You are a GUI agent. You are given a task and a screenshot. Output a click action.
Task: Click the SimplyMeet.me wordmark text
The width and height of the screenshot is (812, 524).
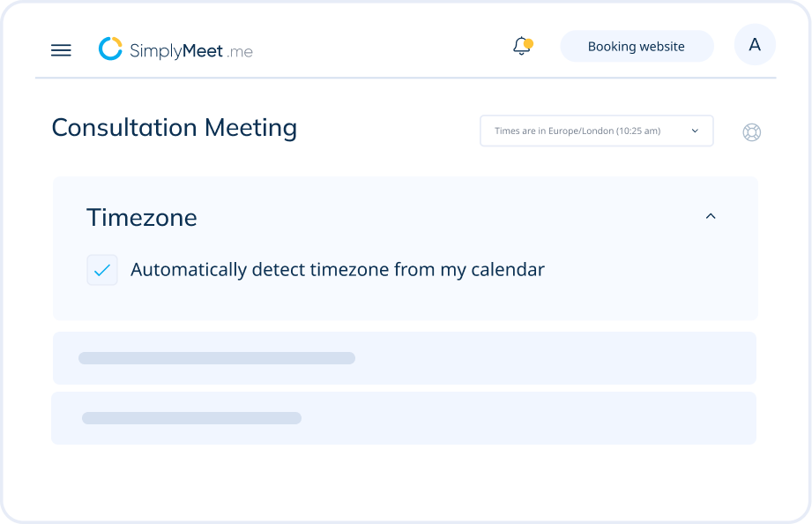click(x=191, y=51)
